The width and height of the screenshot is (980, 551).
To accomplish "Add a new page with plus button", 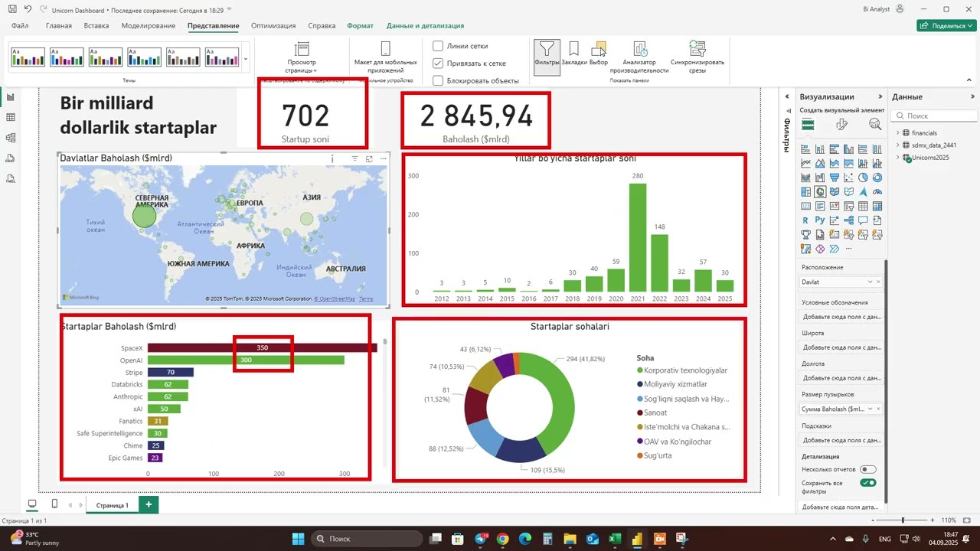I will (x=149, y=504).
